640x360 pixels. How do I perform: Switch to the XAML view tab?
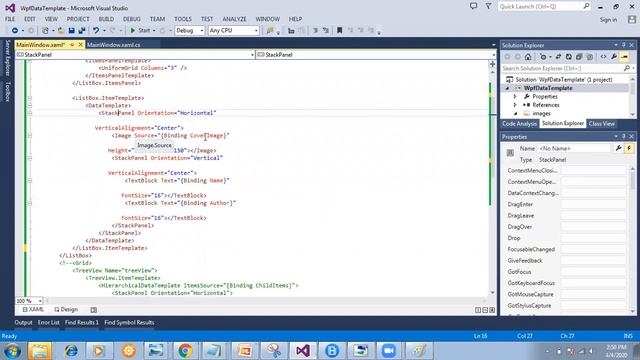pos(33,310)
